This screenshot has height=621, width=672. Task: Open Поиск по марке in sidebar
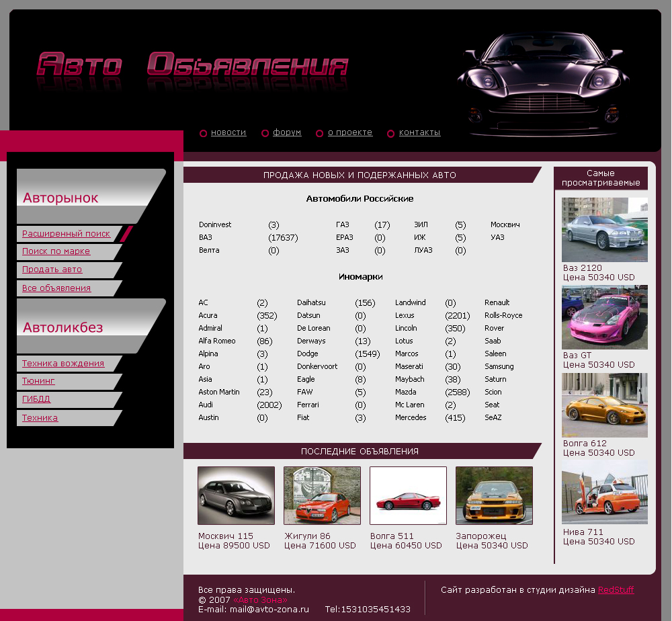[56, 251]
